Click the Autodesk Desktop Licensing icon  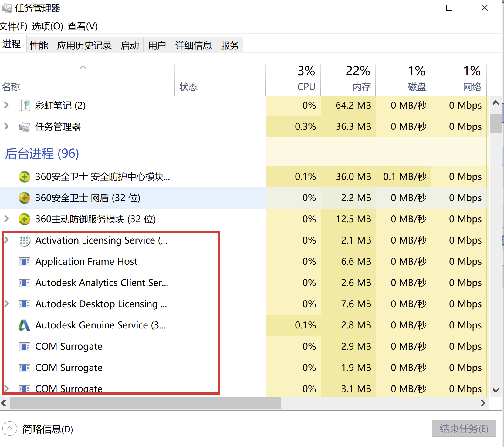point(25,304)
